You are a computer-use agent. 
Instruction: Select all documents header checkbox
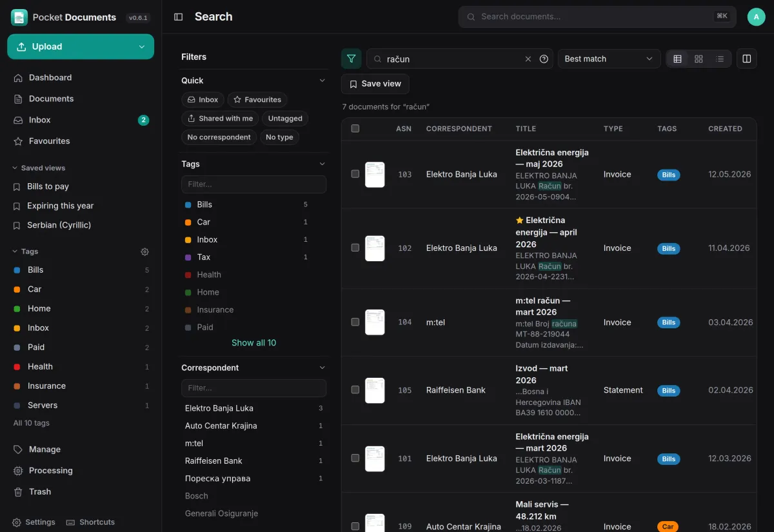click(x=355, y=128)
